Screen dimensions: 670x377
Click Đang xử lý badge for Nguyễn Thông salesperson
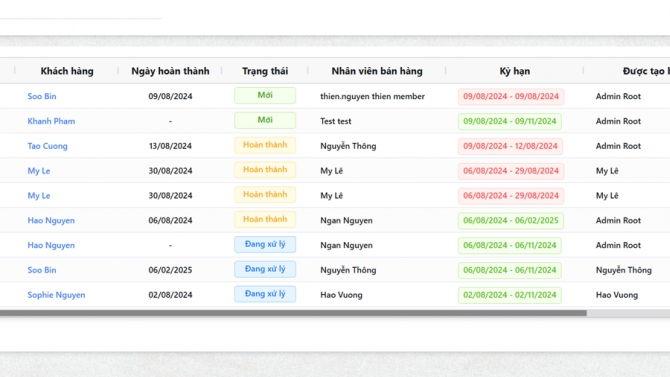[265, 269]
